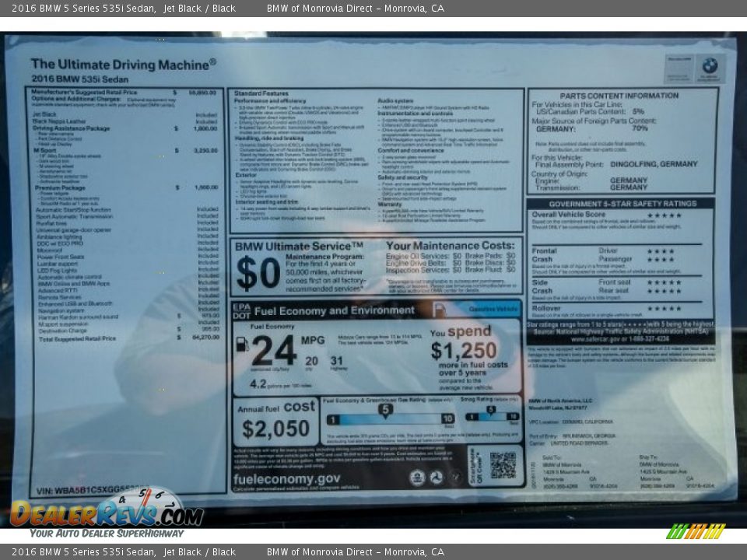Click the Smog Rating scale marker
Screen dimensions: 747x560
(491, 410)
